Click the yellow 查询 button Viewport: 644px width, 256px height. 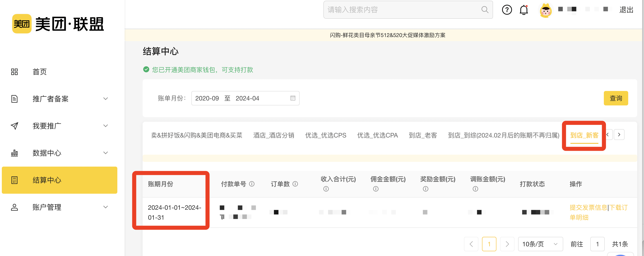[616, 98]
